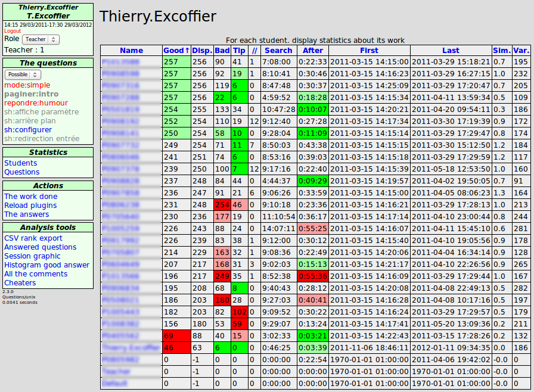Sort table by Name column header
Viewport: 534px width, 392px height.
tap(131, 51)
